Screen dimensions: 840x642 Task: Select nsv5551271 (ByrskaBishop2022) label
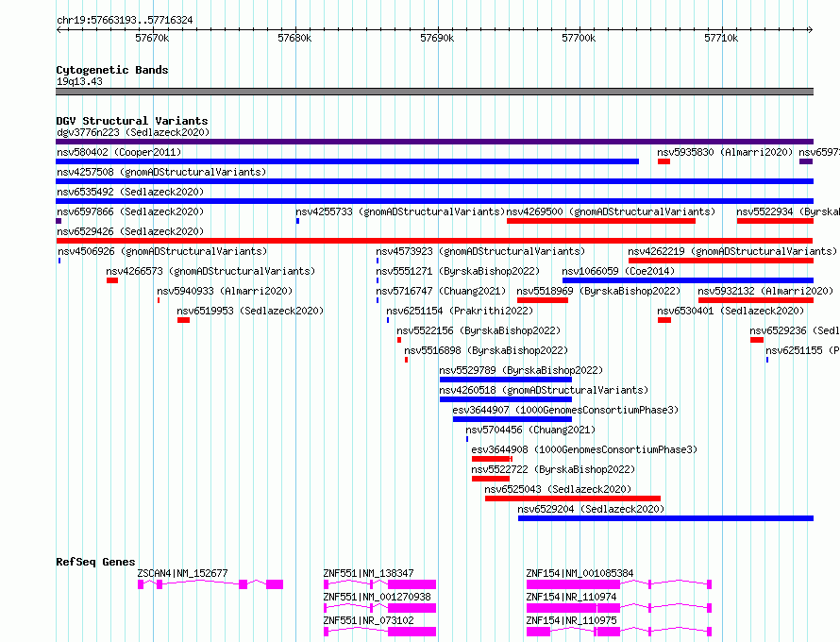[458, 271]
